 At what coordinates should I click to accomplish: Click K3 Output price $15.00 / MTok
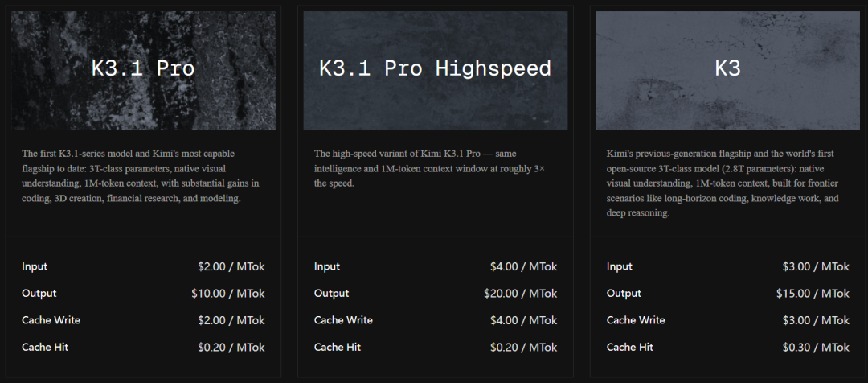pos(813,293)
